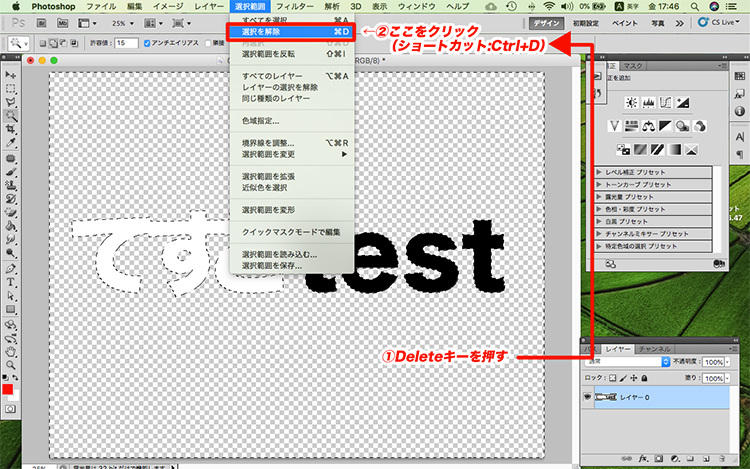Viewport: 750px width, 469px height.
Task: Add a Curves adjustment
Action: point(665,103)
